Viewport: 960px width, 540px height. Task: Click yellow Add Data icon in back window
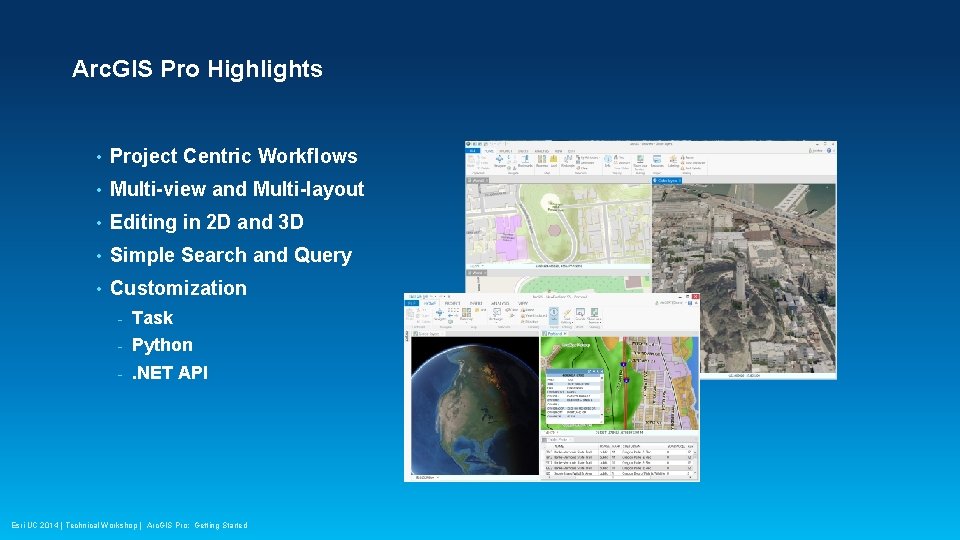tap(553, 161)
